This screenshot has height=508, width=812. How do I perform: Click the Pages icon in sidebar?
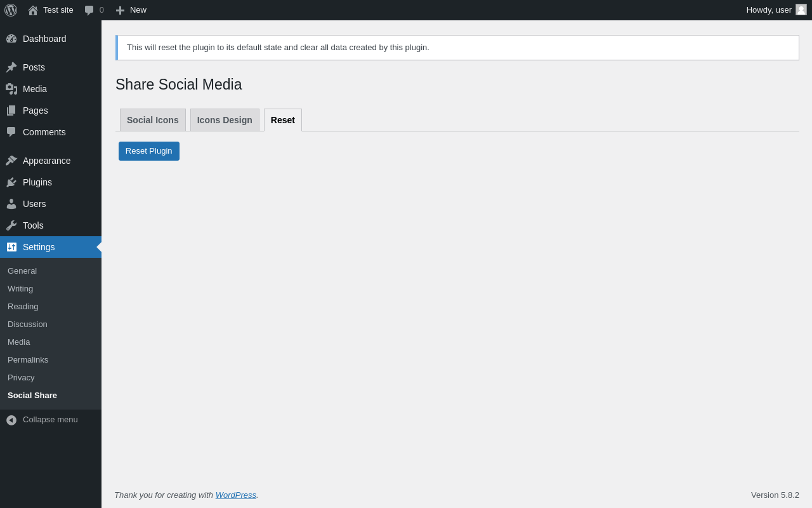point(11,110)
